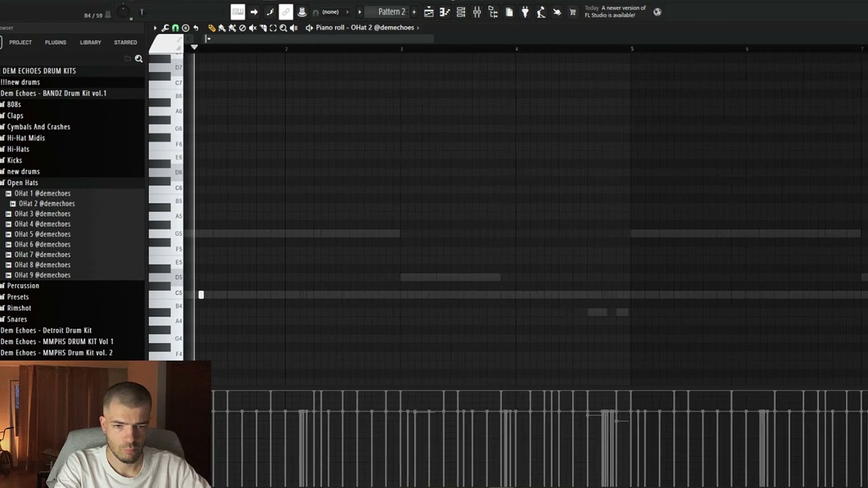Expand the Kicks folder
The width and height of the screenshot is (868, 488).
(14, 160)
